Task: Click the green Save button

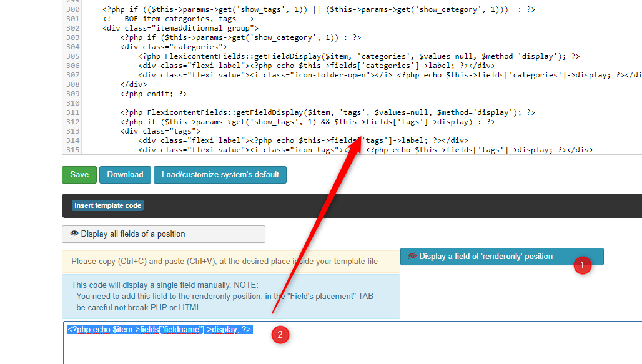Action: pyautogui.click(x=79, y=175)
